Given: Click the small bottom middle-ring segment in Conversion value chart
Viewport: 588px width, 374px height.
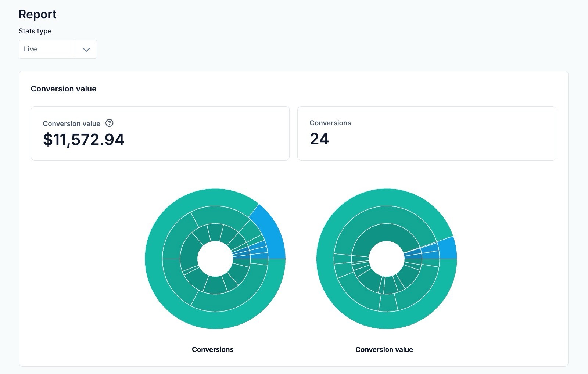Looking at the screenshot, I should click(x=388, y=303).
